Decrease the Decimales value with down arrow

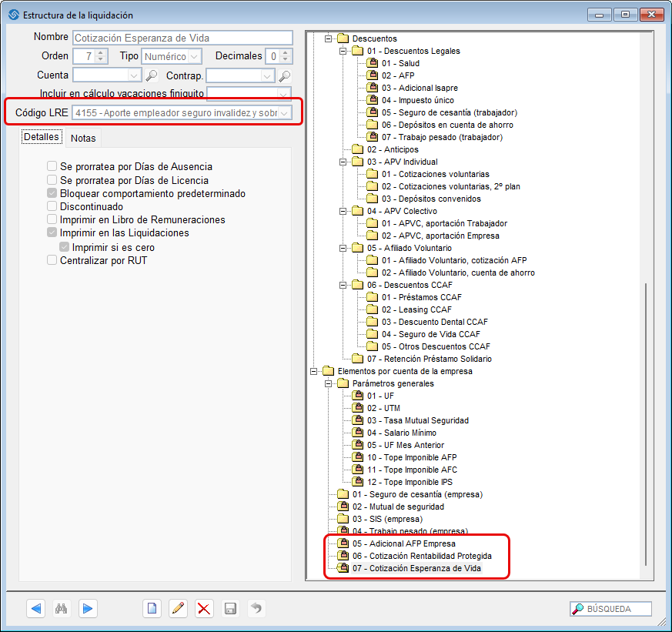(x=286, y=59)
